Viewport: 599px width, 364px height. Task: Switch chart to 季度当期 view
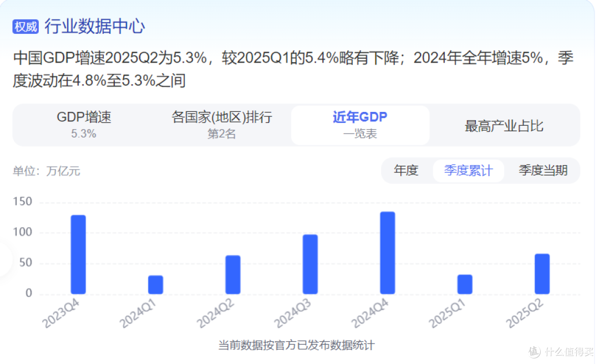543,170
